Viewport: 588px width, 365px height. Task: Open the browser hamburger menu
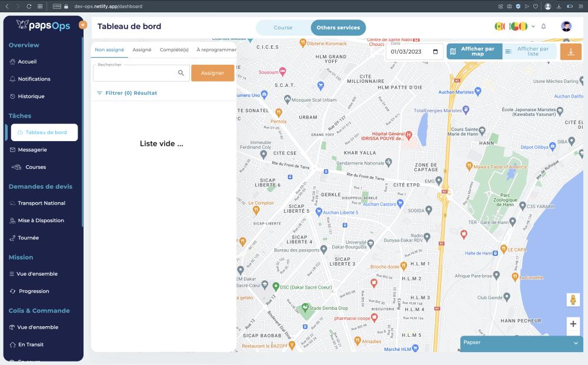pos(581,6)
